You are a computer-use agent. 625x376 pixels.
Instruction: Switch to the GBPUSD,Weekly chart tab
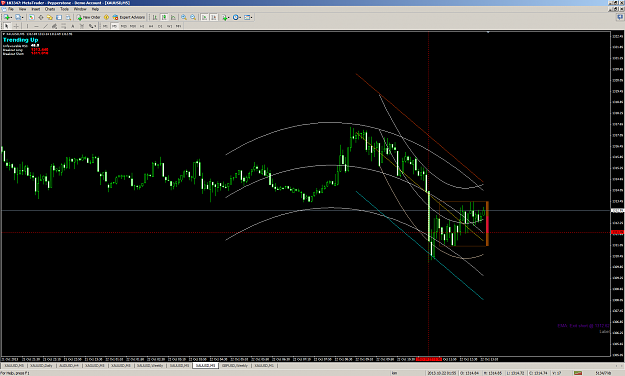tap(235, 365)
